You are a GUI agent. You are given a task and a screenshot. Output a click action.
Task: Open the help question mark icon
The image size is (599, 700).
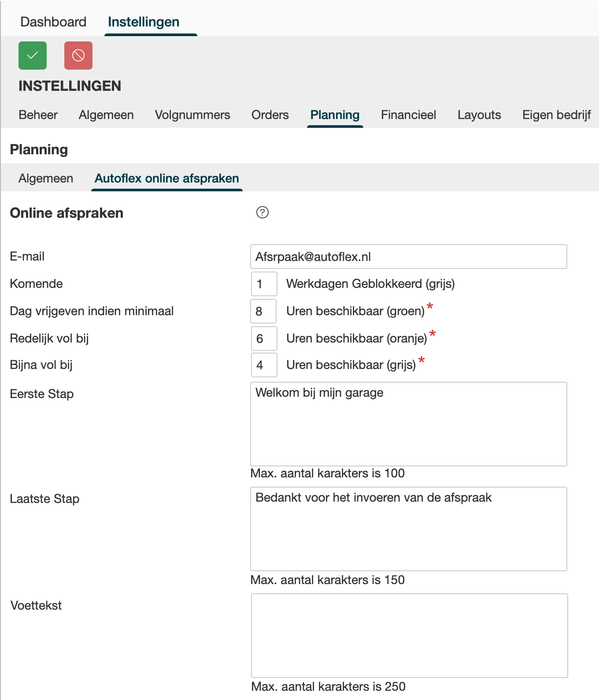coord(263,212)
